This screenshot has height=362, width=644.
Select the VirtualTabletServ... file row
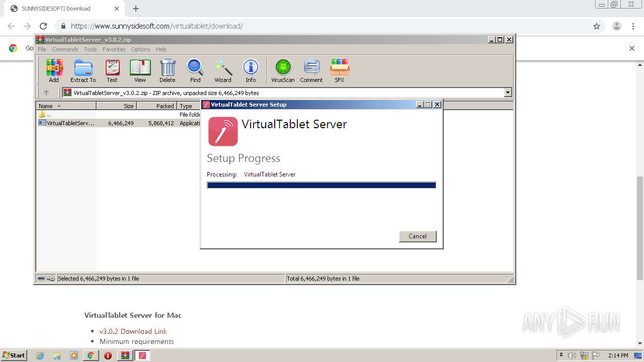(119, 123)
